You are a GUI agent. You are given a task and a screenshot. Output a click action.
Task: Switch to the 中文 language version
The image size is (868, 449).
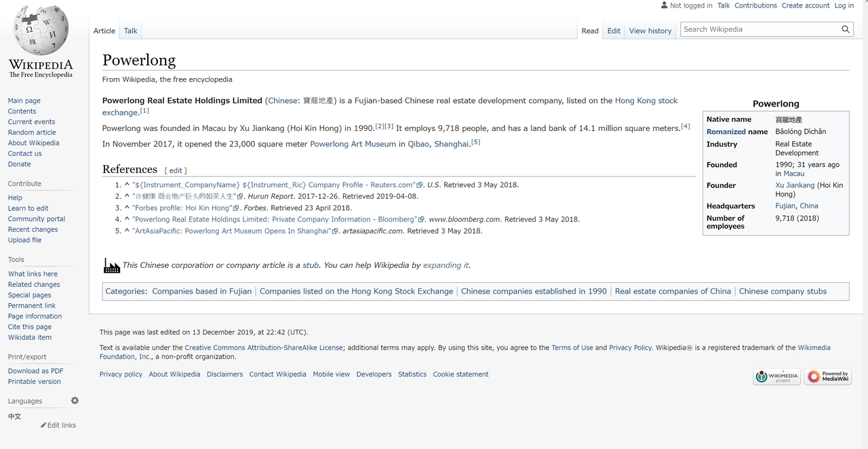14,416
